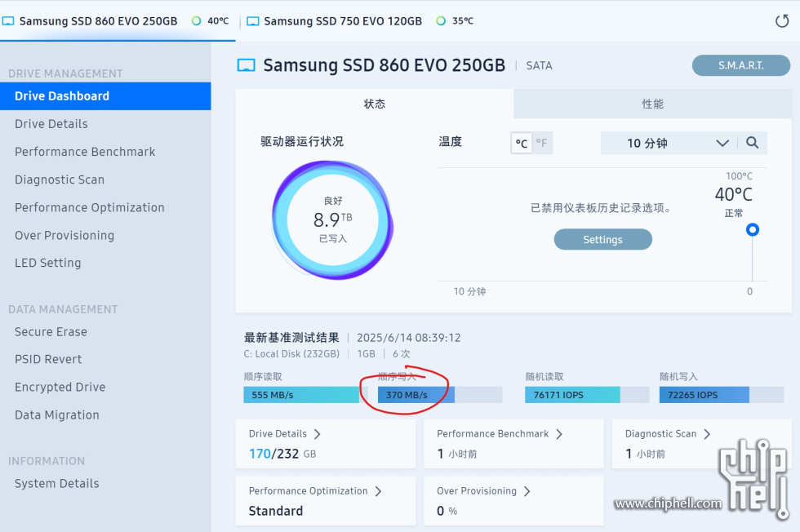Viewport: 800px width, 532px height.
Task: Click the refresh icon at top right
Action: [782, 21]
